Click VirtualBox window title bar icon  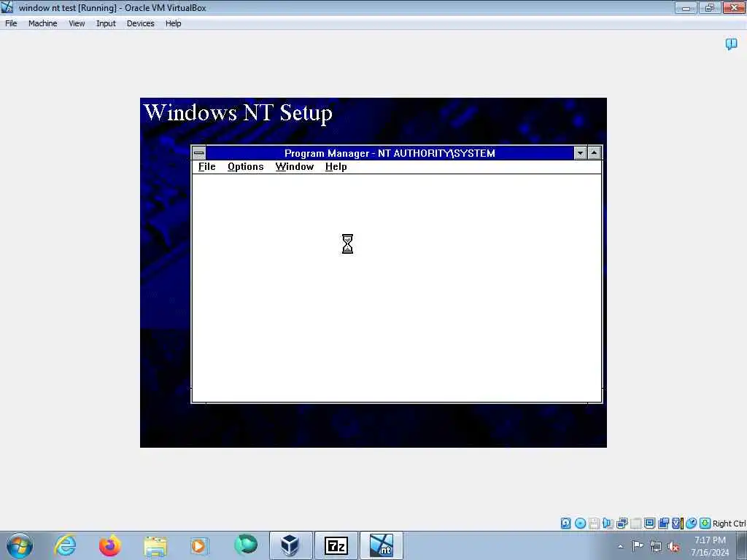click(x=7, y=7)
